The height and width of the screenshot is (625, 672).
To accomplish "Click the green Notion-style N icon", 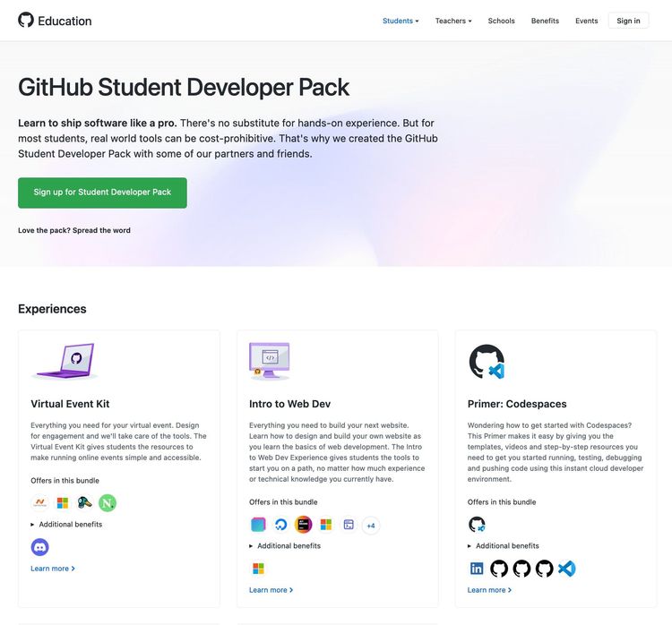I will click(x=108, y=502).
